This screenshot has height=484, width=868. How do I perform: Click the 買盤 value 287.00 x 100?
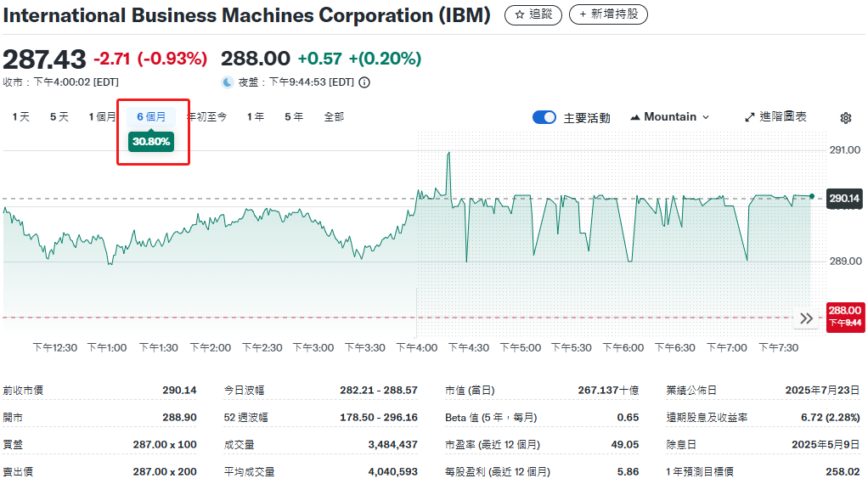(165, 444)
